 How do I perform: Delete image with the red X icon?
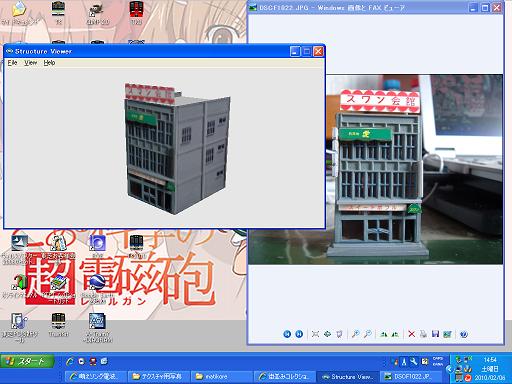[412, 334]
